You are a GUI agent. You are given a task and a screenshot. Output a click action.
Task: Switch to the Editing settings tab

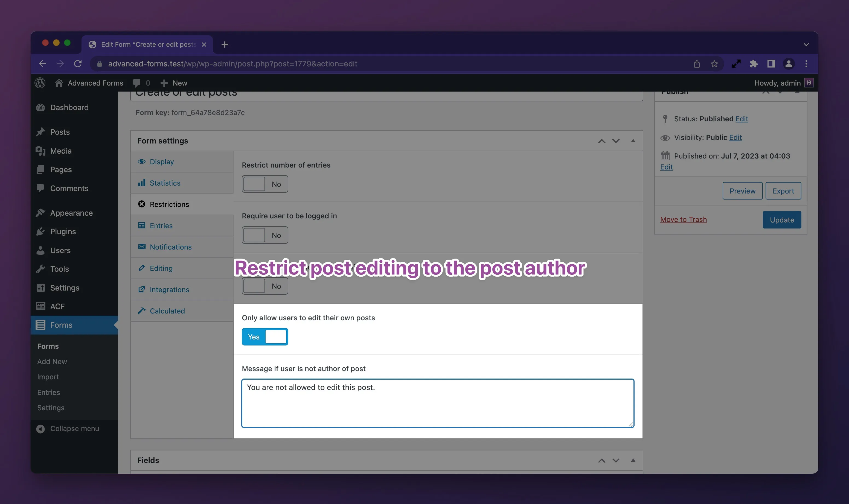point(182,268)
